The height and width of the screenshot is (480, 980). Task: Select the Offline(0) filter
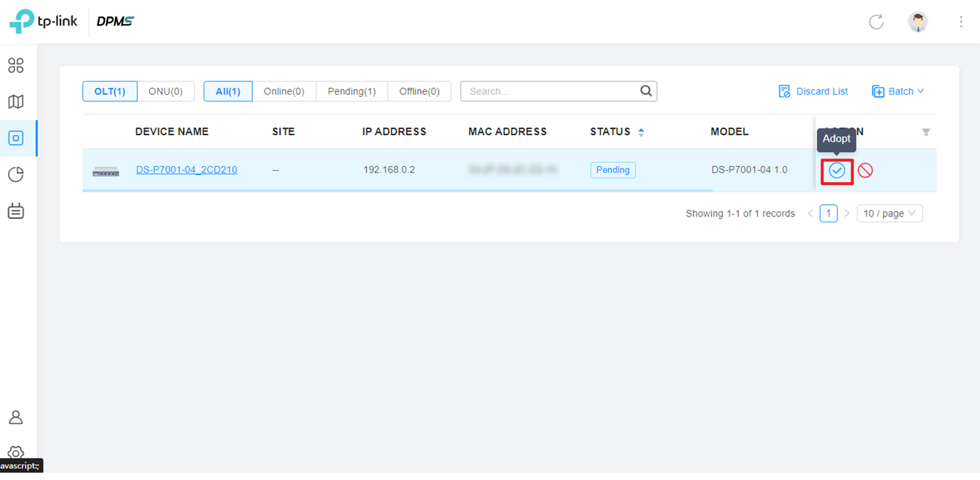tap(419, 91)
